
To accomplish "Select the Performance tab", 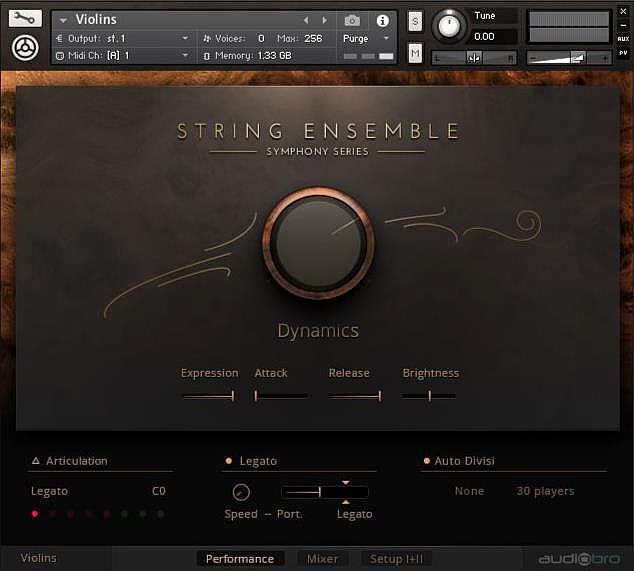I will (240, 559).
